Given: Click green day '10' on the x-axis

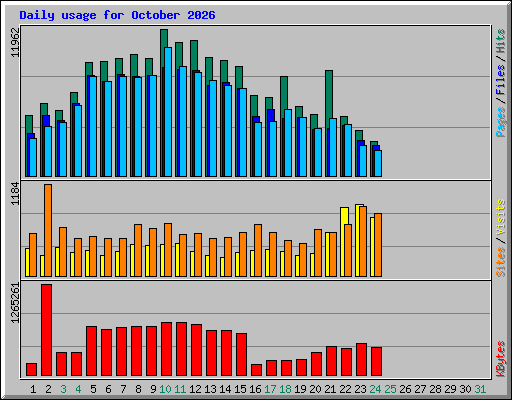Looking at the screenshot, I should 165,389.
